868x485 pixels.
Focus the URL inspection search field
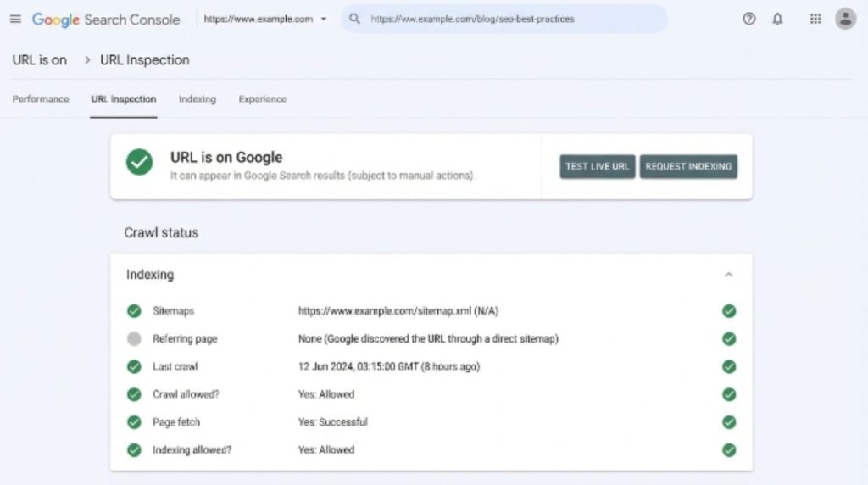point(504,19)
